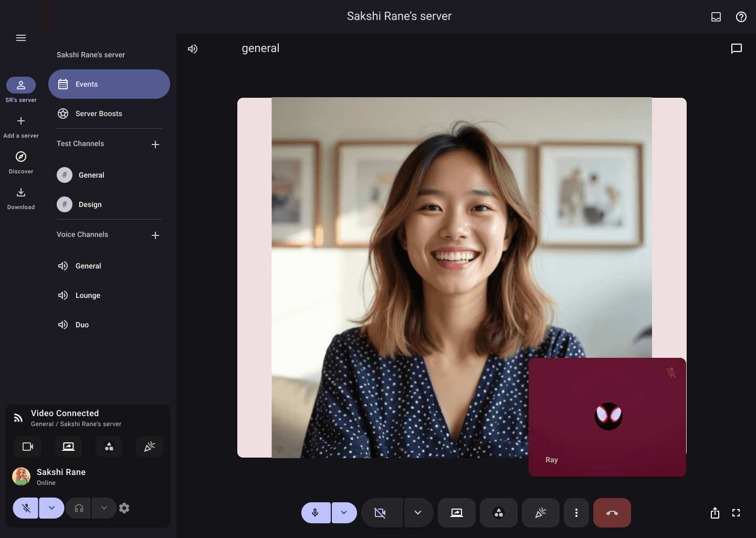Mute microphone in the call toolbar

pyautogui.click(x=316, y=513)
